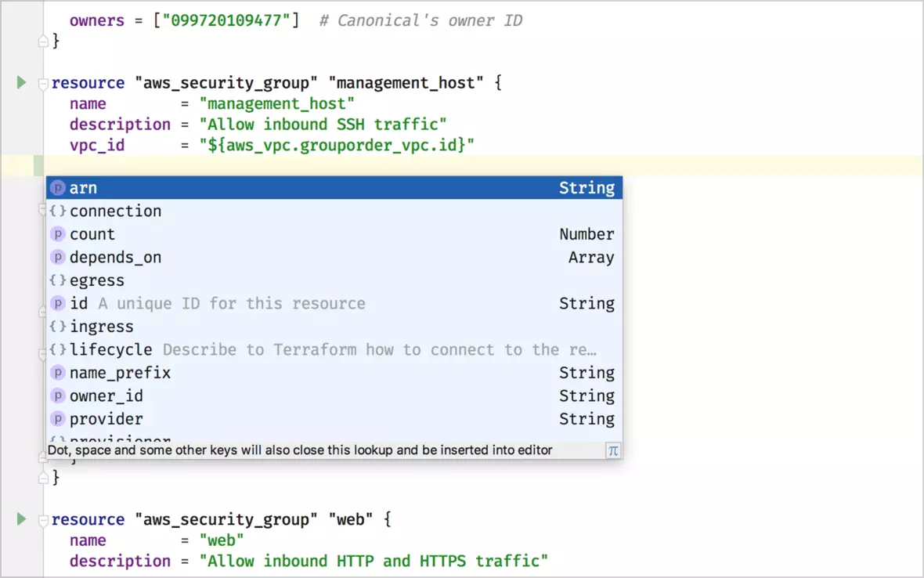Click the property icon beside count
Viewport: 924px width, 578px height.
tap(57, 234)
